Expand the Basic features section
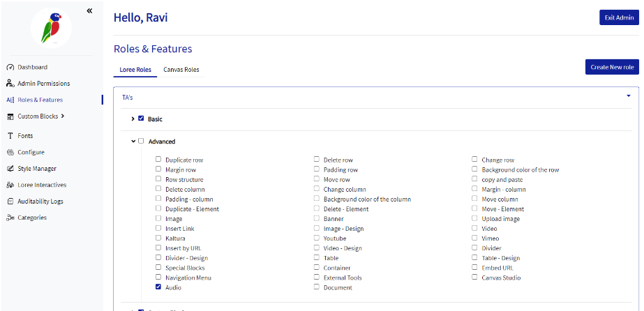 pyautogui.click(x=133, y=119)
